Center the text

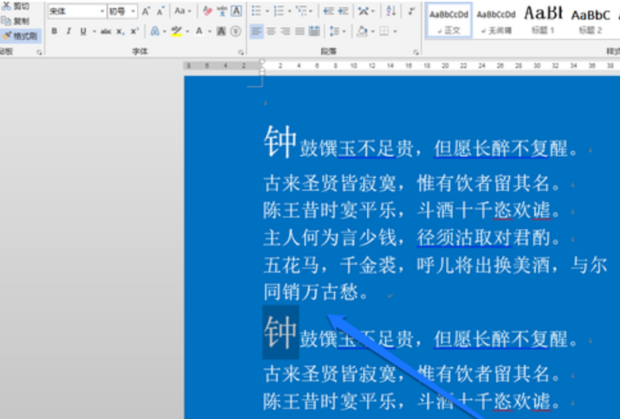pyautogui.click(x=271, y=31)
